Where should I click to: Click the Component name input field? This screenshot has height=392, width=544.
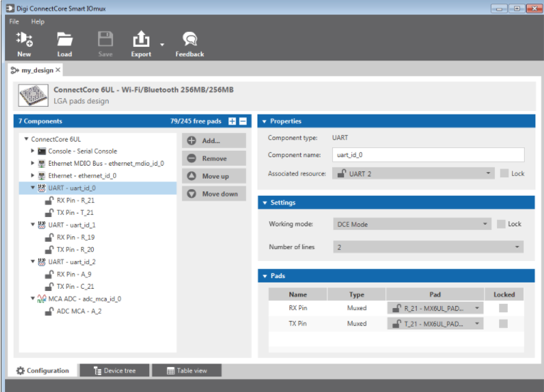(427, 155)
